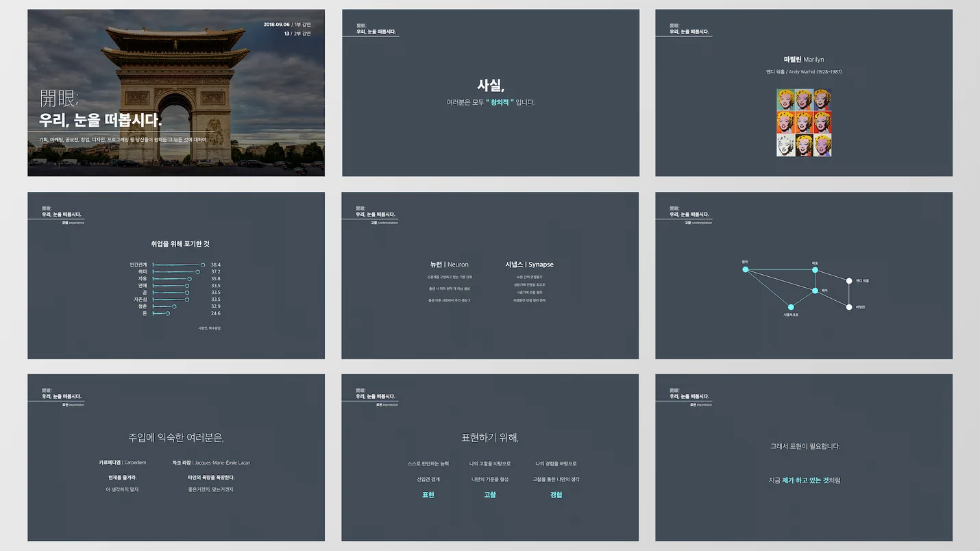
Task: Click the '철학' node in the network diagram
Action: (x=746, y=269)
